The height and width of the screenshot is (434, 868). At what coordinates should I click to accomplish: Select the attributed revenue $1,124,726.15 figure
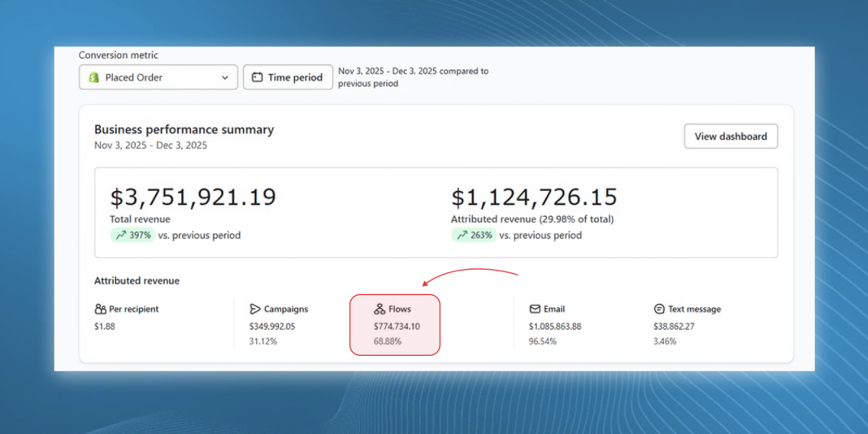coord(534,197)
